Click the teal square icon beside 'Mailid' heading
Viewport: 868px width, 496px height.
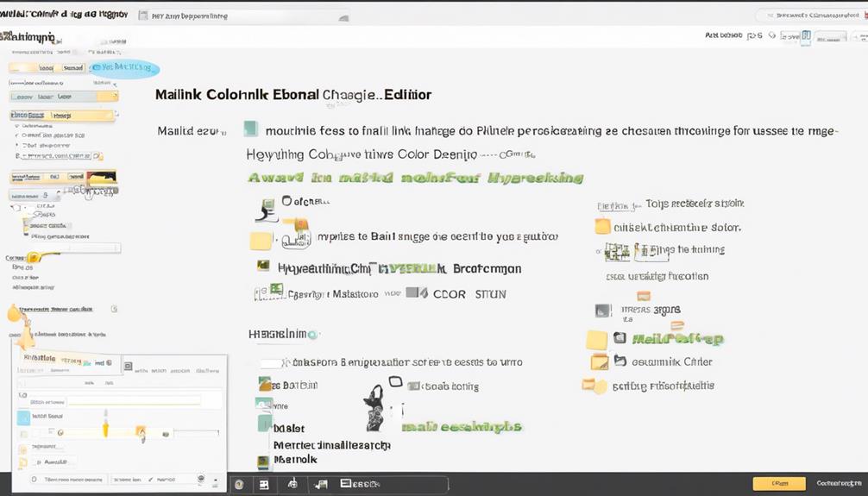250,129
